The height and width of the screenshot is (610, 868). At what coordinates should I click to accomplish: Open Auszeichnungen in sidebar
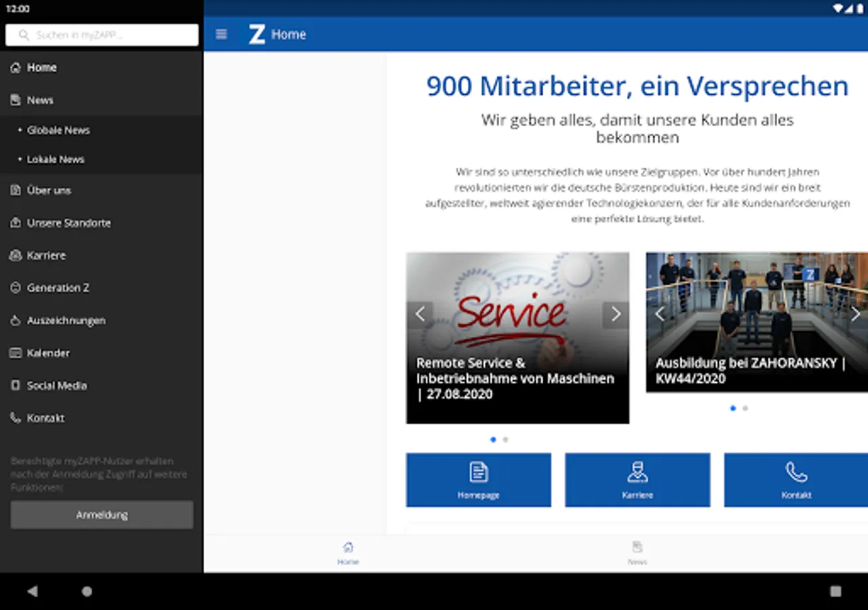[102, 321]
